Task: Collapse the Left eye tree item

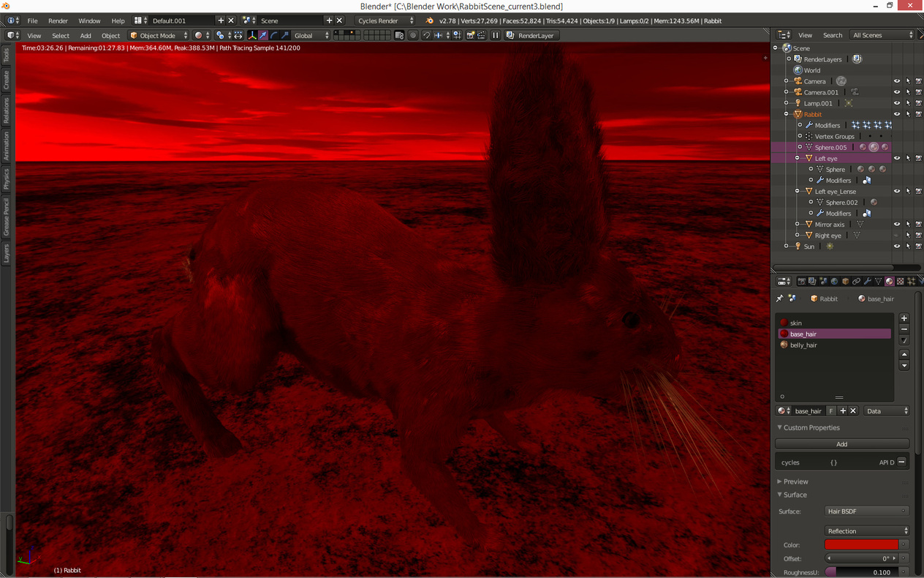Action: coord(798,158)
